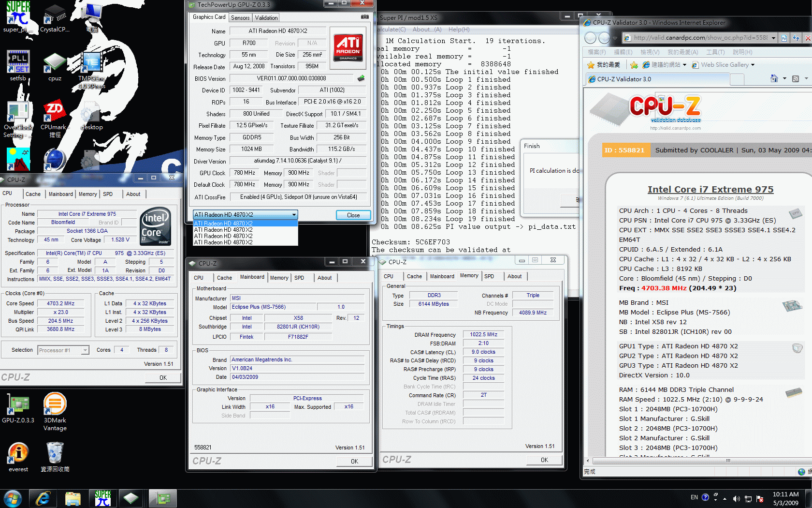The width and height of the screenshot is (812, 508).
Task: Click the add-to-favorites-bar star icon
Action: tap(634, 65)
